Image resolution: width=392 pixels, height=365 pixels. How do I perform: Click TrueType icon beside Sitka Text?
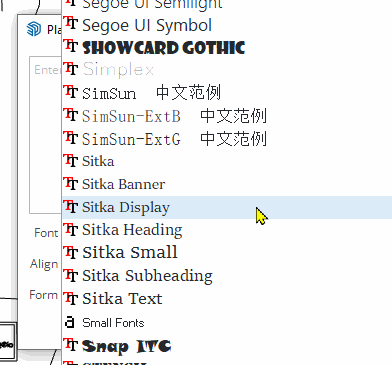pos(71,298)
